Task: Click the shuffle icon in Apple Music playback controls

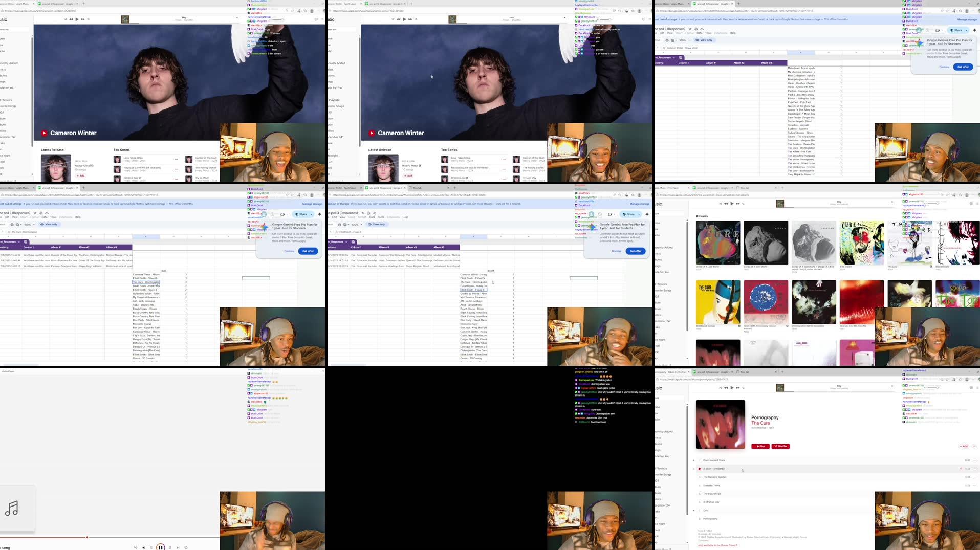Action: point(721,204)
